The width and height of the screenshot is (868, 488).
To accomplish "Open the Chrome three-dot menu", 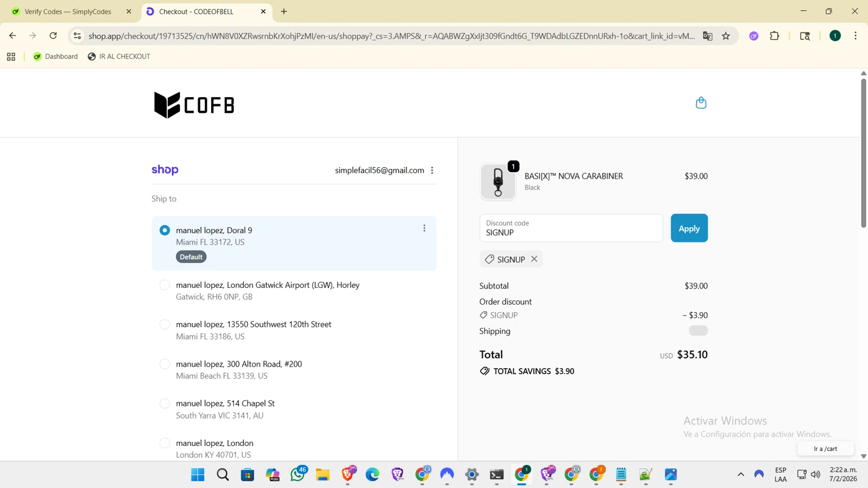I will [856, 36].
